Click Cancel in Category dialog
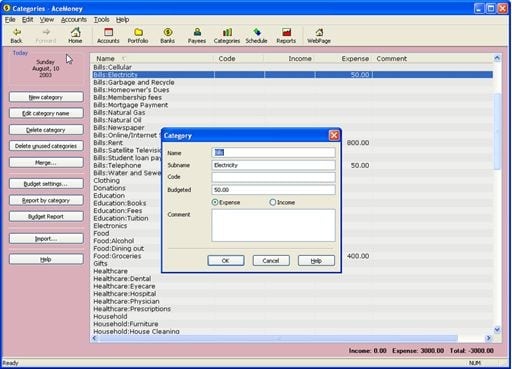Image resolution: width=512 pixels, height=369 pixels. point(271,261)
